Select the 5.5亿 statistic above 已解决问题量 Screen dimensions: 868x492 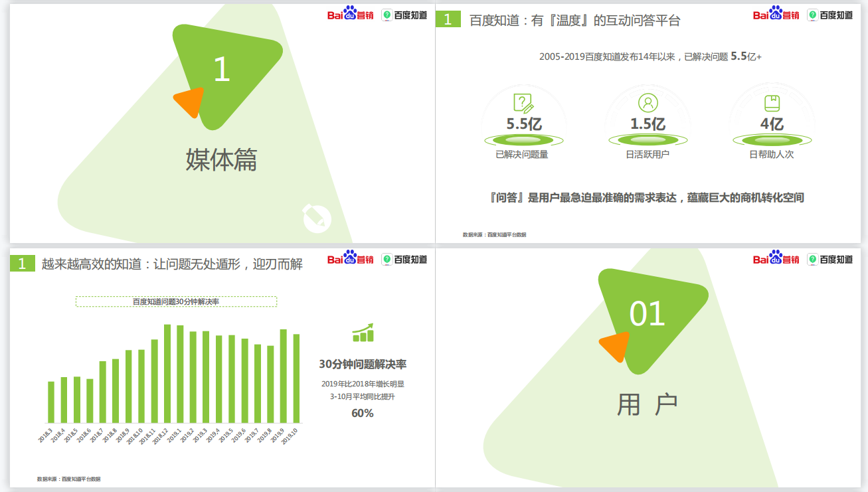(525, 123)
